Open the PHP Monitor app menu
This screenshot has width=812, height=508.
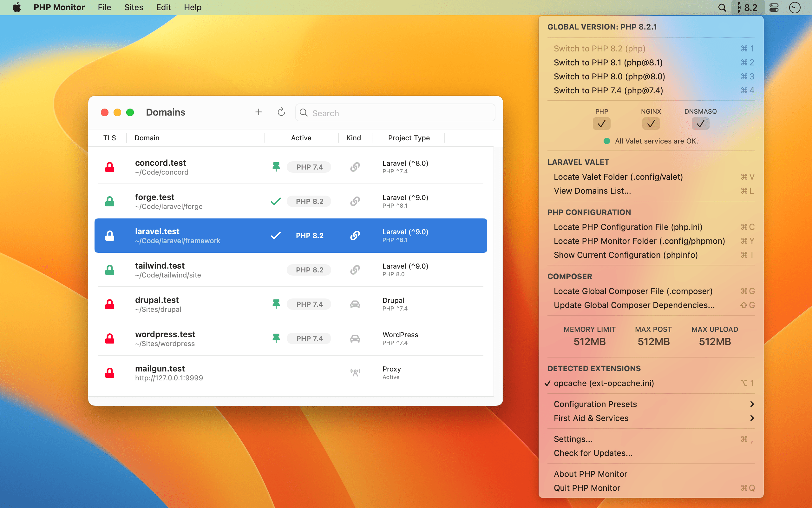[59, 7]
